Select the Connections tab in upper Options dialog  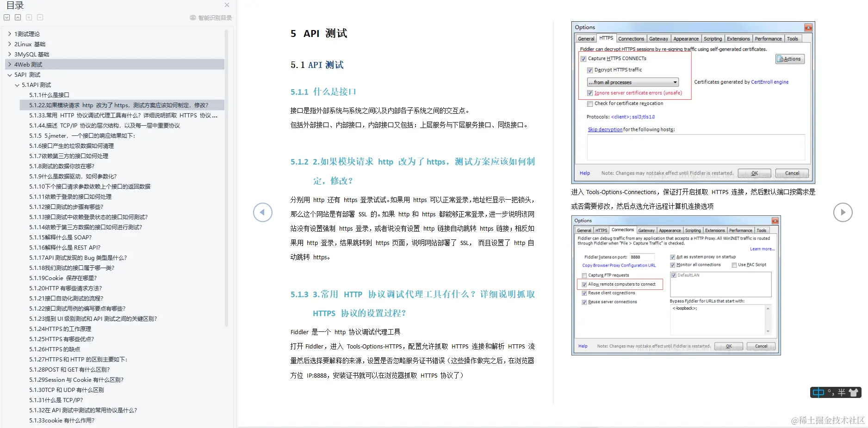tap(631, 39)
